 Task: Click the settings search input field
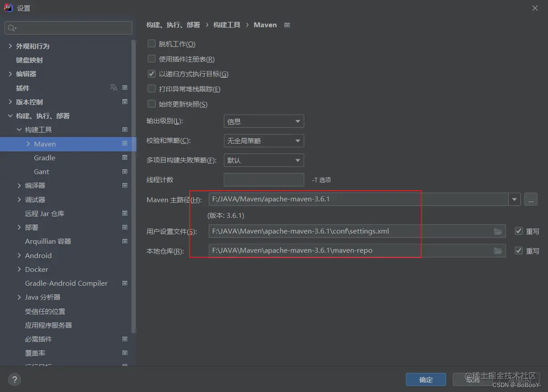[x=68, y=28]
